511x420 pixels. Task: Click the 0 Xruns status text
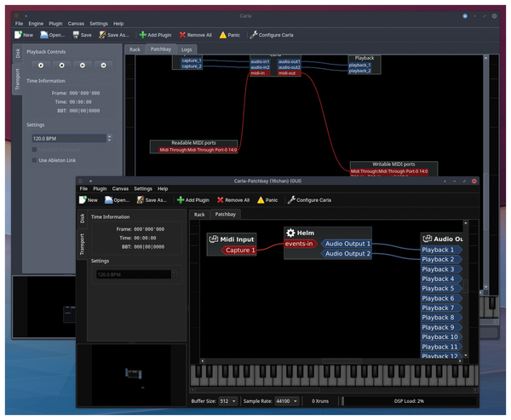pyautogui.click(x=320, y=401)
